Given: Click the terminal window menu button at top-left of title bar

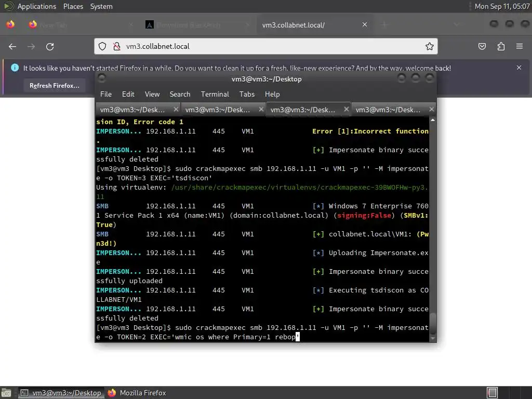Looking at the screenshot, I should 101,78.
